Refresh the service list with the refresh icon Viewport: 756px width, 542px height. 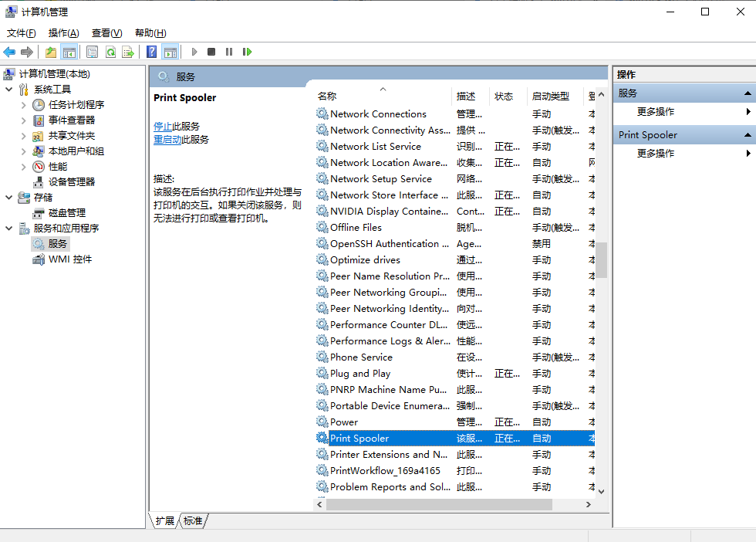click(x=112, y=52)
